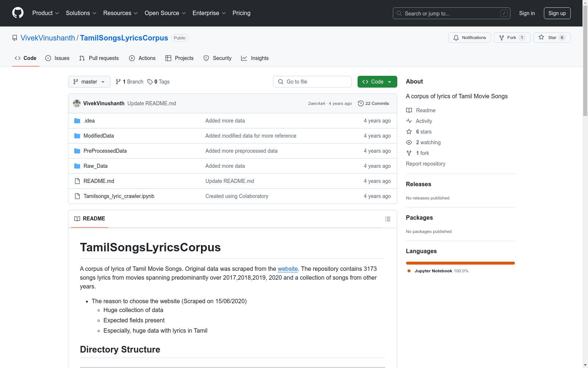This screenshot has width=588, height=368.
Task: Open the TamilSongsLyricsCorpus repo title link
Action: coord(124,38)
